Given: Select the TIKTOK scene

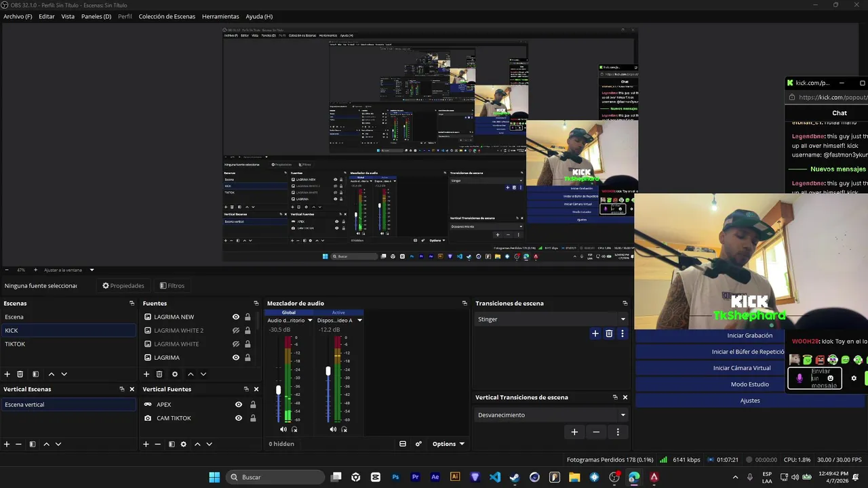Looking at the screenshot, I should [68, 344].
